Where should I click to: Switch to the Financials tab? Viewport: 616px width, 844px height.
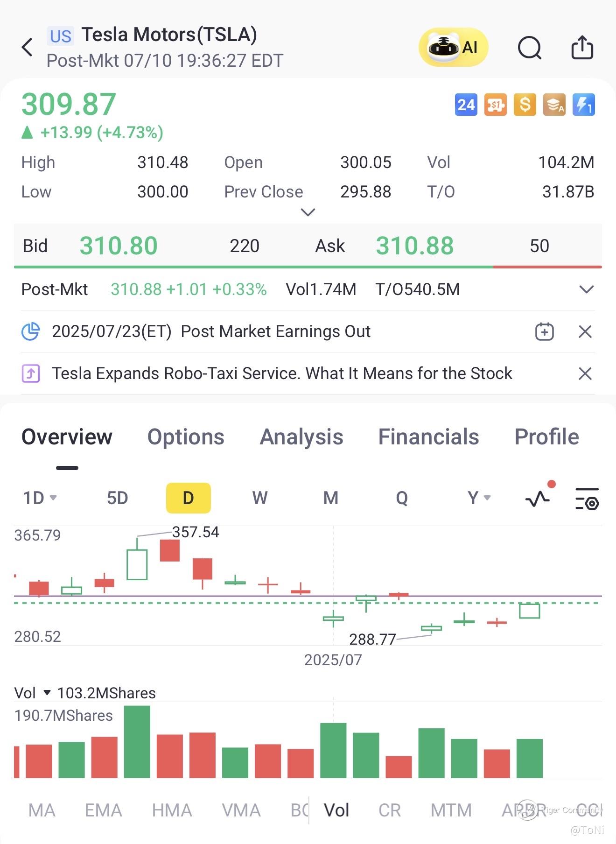(428, 437)
